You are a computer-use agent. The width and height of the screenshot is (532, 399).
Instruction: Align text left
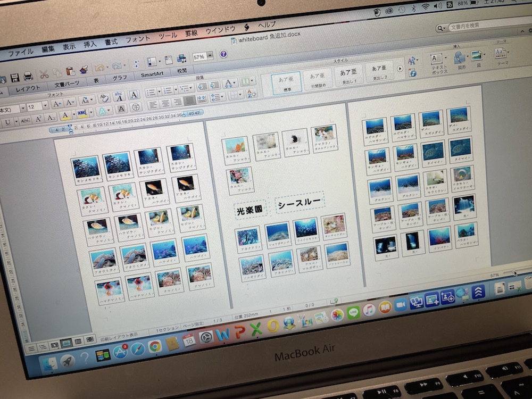(x=153, y=104)
